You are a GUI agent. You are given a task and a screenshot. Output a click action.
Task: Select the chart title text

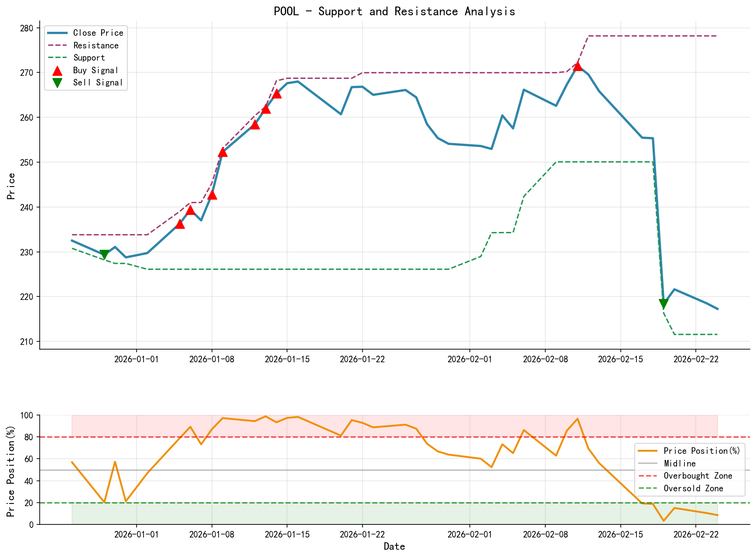[x=394, y=11]
